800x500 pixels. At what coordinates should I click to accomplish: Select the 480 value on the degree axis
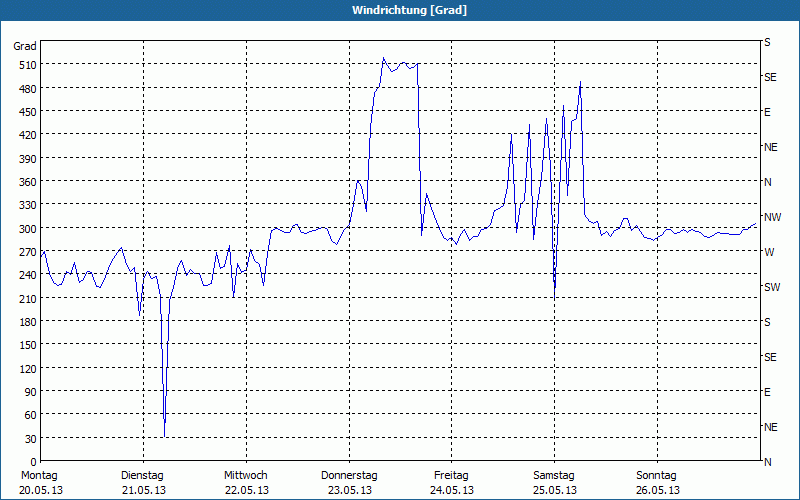point(28,89)
